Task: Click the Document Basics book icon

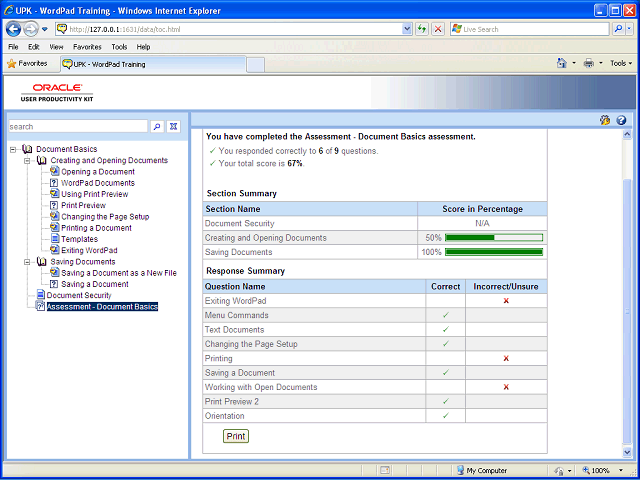Action: pyautogui.click(x=27, y=149)
